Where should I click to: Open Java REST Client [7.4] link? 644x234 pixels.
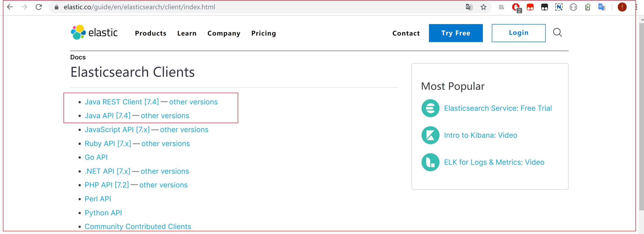[x=122, y=102]
